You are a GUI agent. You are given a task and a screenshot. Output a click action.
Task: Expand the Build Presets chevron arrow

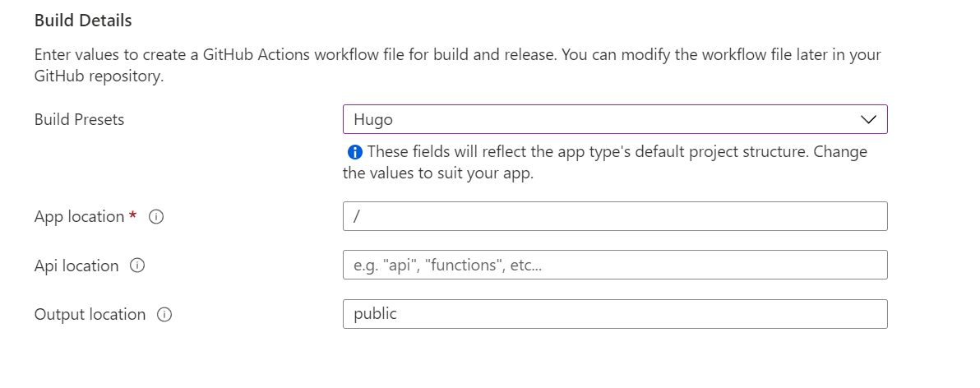(x=868, y=119)
